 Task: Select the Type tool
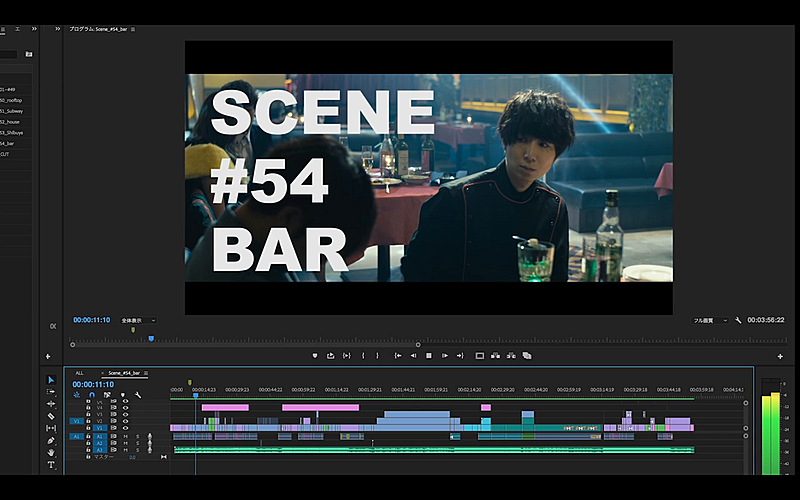click(x=51, y=465)
